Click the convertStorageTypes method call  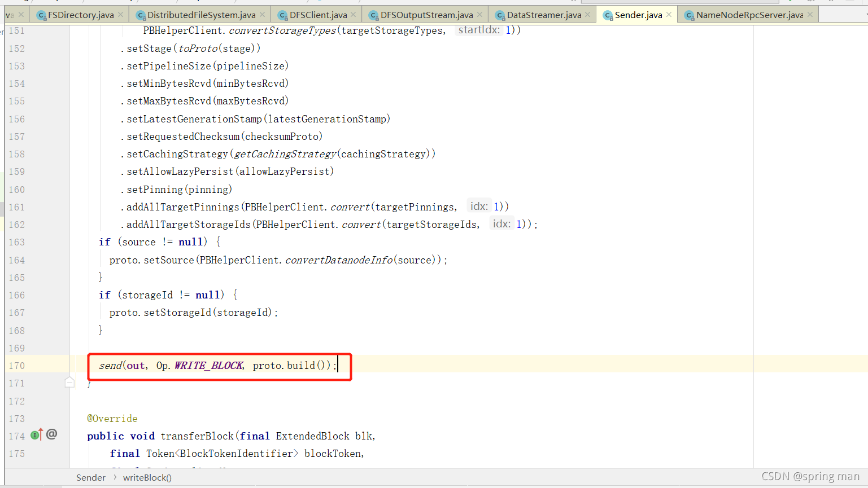(x=282, y=30)
